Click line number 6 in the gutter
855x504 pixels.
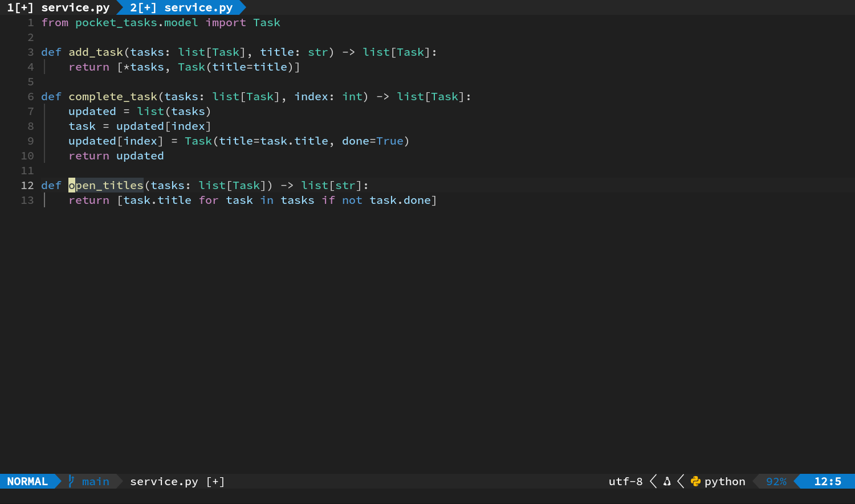31,96
